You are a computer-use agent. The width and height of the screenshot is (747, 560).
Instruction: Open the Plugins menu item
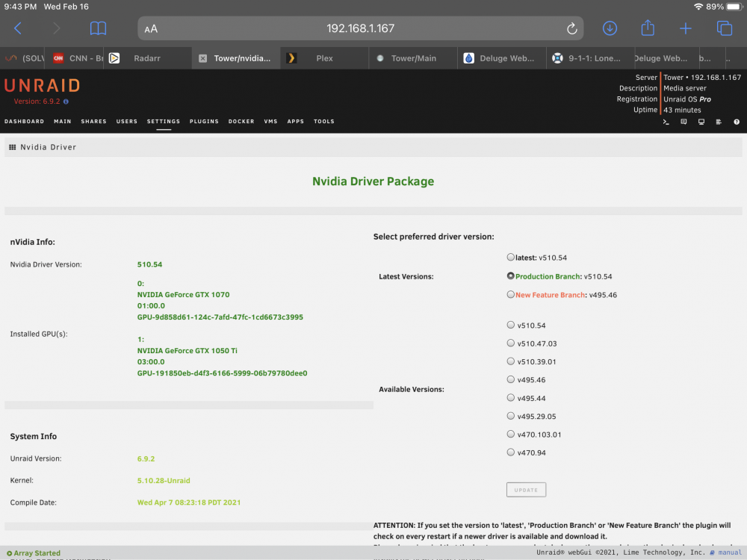[204, 122]
